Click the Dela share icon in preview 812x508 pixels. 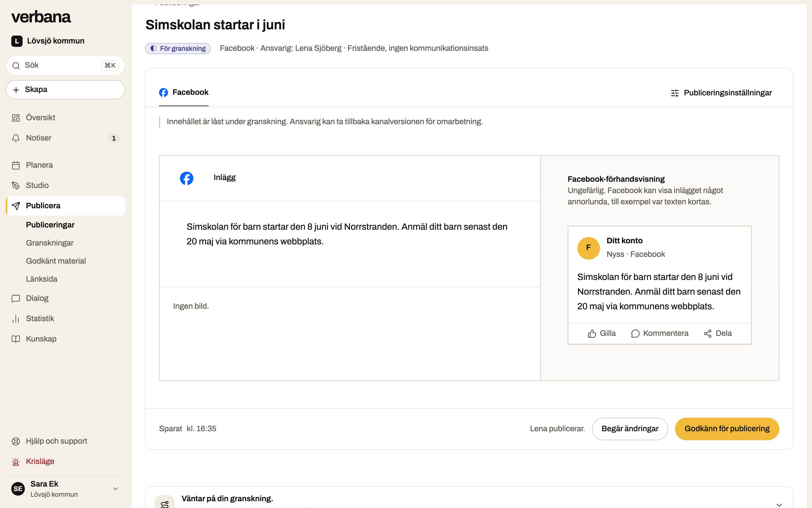click(708, 334)
